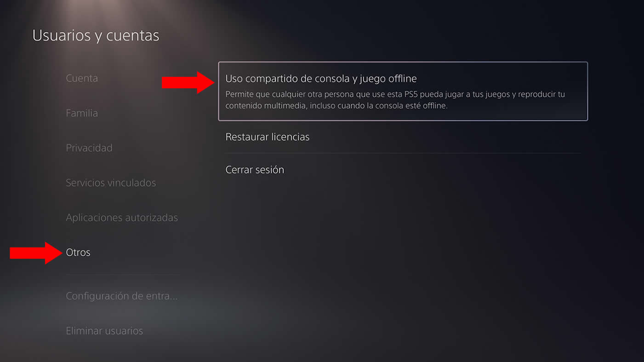This screenshot has width=644, height=362.
Task: Go to Privacidad settings
Action: pos(89,148)
